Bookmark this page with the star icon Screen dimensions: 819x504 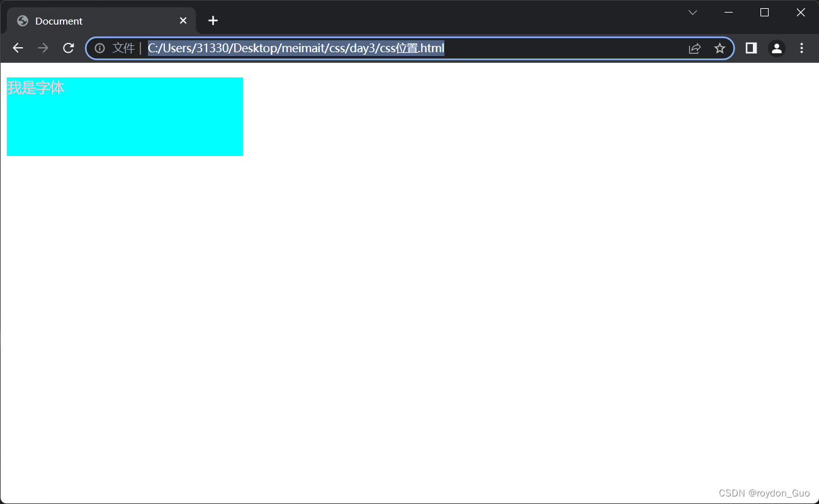[720, 48]
